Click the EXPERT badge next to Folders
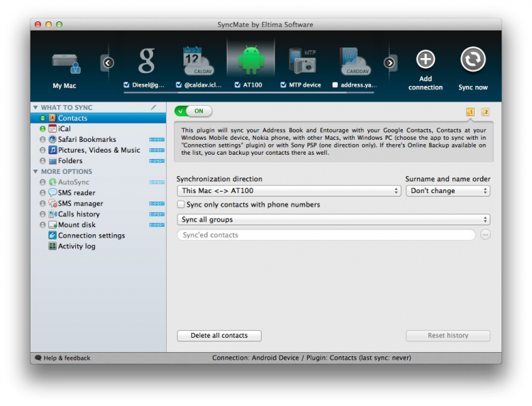 pyautogui.click(x=157, y=161)
